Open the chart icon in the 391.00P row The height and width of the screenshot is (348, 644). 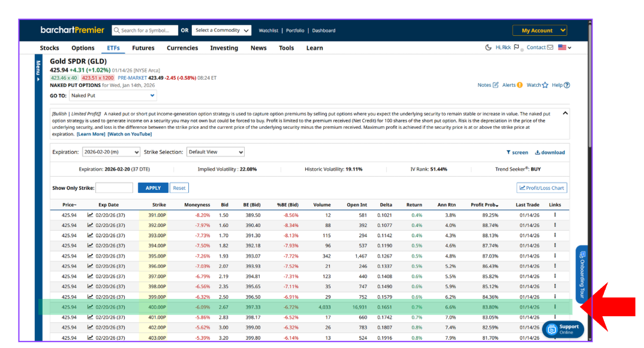(x=91, y=215)
